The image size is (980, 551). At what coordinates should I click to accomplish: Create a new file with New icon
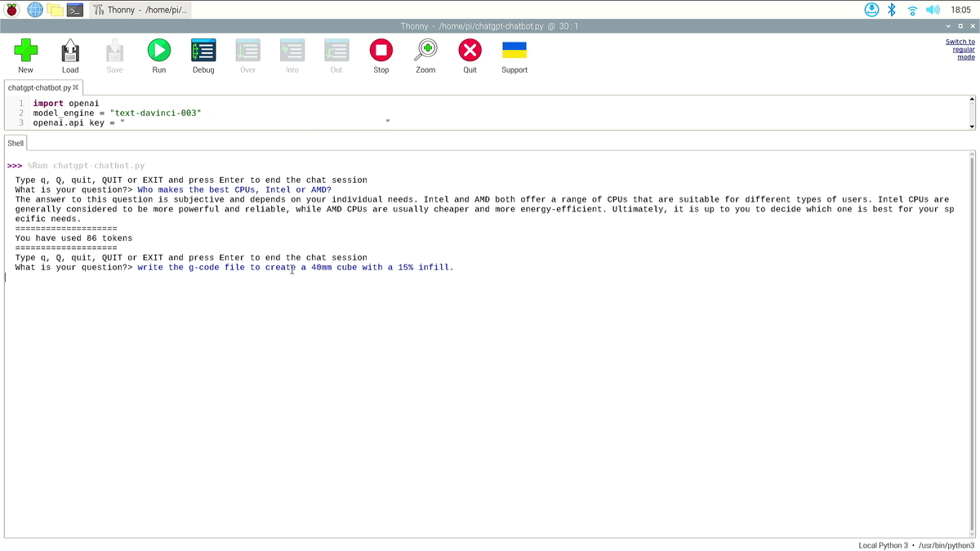point(26,56)
